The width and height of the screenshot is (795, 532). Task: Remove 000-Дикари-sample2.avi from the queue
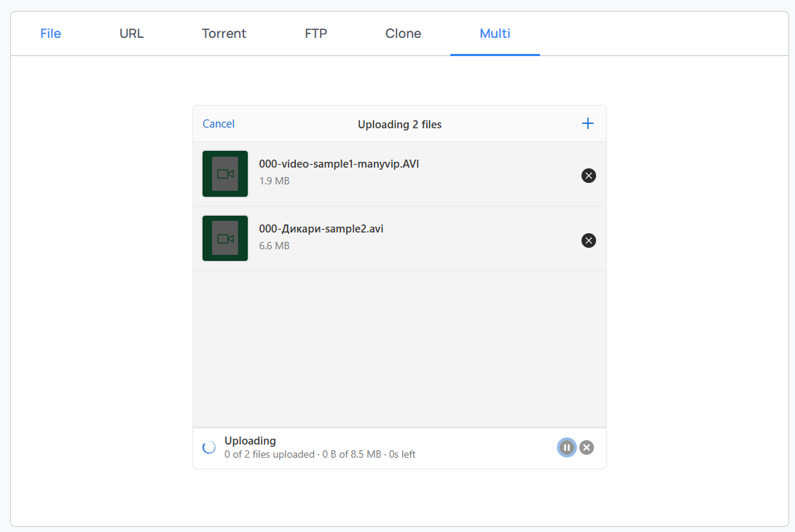[589, 240]
